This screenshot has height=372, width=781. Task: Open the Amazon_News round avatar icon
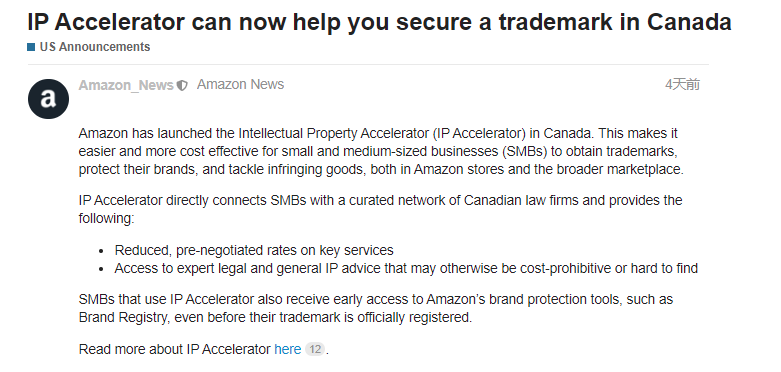tap(48, 99)
